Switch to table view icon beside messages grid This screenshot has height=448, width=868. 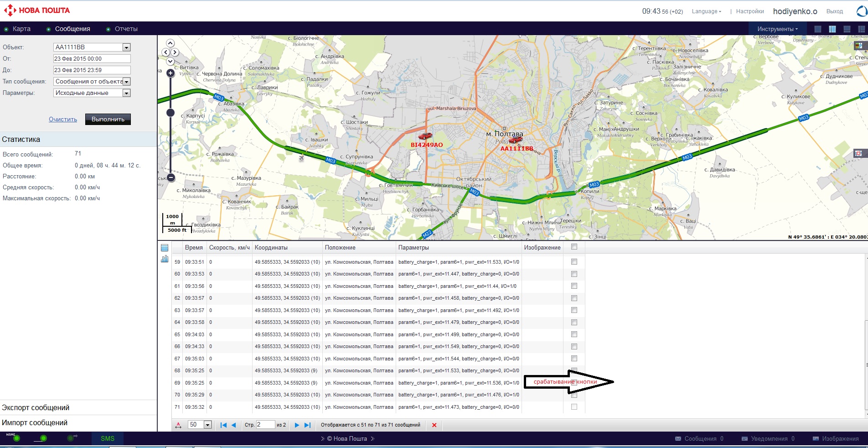165,248
